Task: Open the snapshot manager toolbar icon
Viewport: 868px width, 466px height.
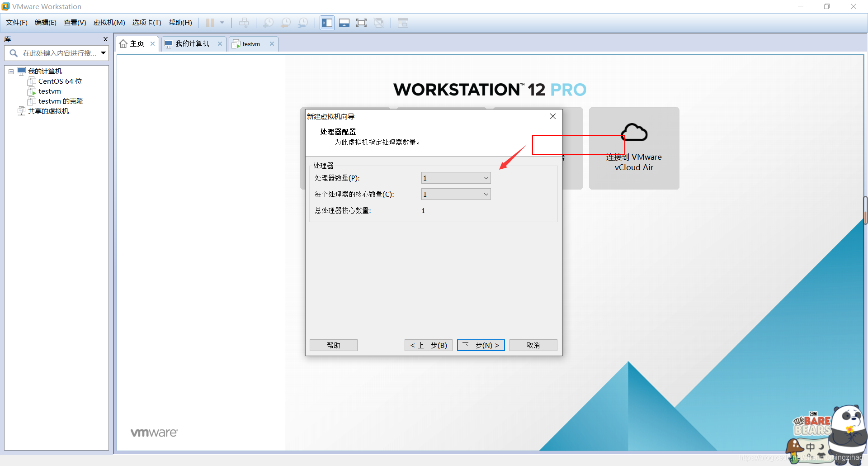Action: (x=303, y=23)
